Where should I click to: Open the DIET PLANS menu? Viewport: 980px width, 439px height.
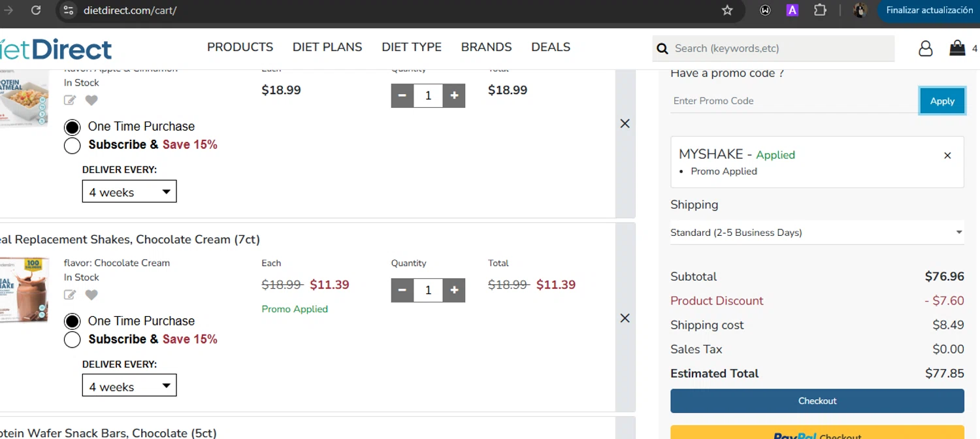[327, 47]
